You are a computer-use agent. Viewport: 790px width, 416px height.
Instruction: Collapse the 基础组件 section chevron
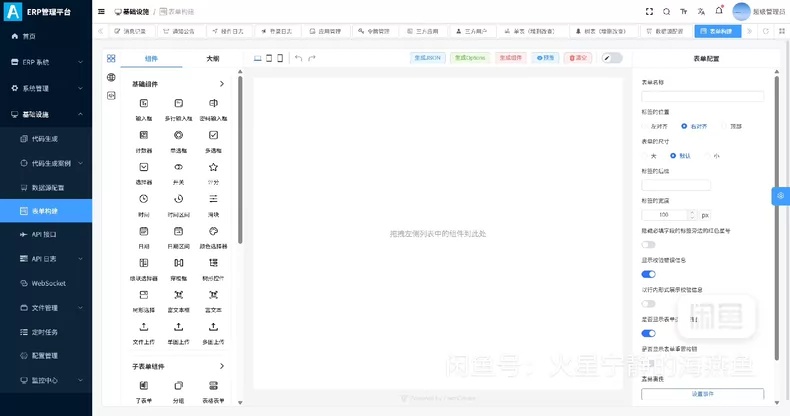222,84
